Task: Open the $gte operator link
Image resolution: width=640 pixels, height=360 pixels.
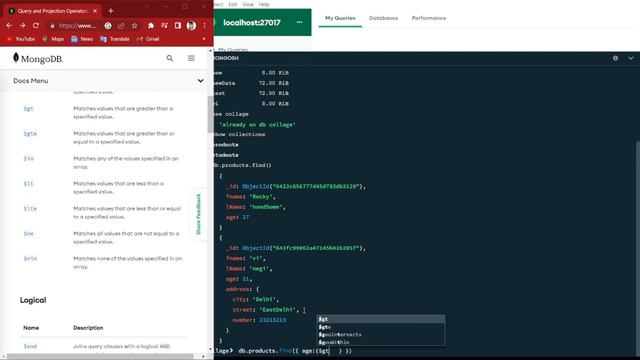Action: (x=30, y=133)
